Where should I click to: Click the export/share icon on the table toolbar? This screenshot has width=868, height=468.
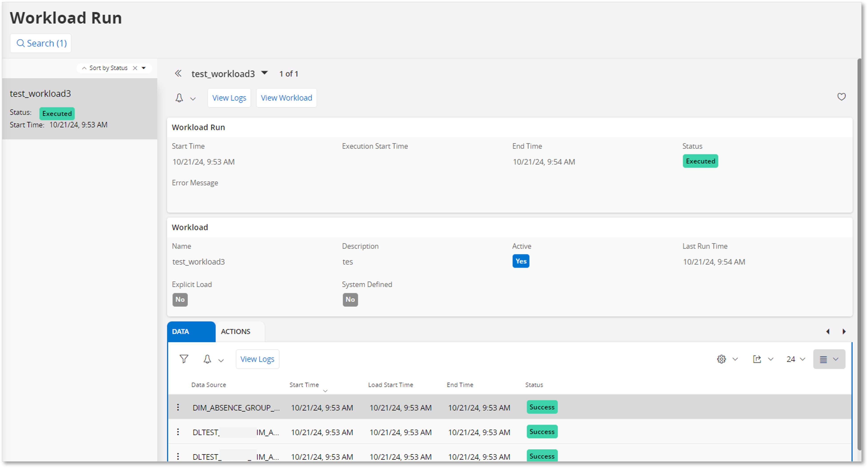757,359
